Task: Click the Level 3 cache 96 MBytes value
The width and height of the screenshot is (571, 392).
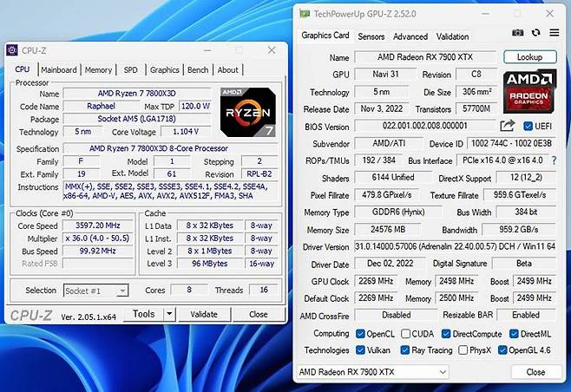Action: [x=210, y=263]
